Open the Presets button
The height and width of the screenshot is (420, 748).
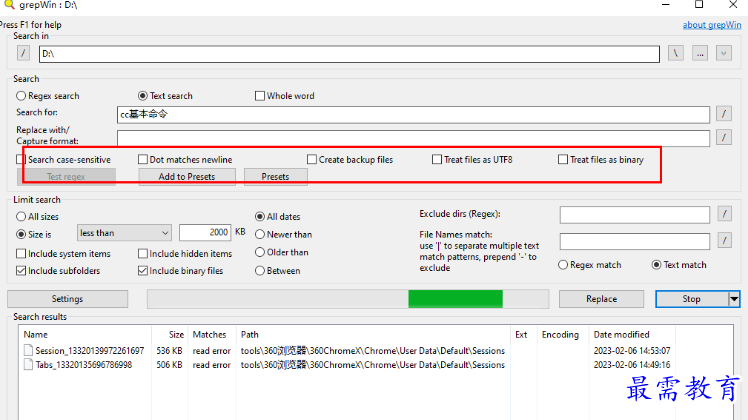[x=275, y=177]
